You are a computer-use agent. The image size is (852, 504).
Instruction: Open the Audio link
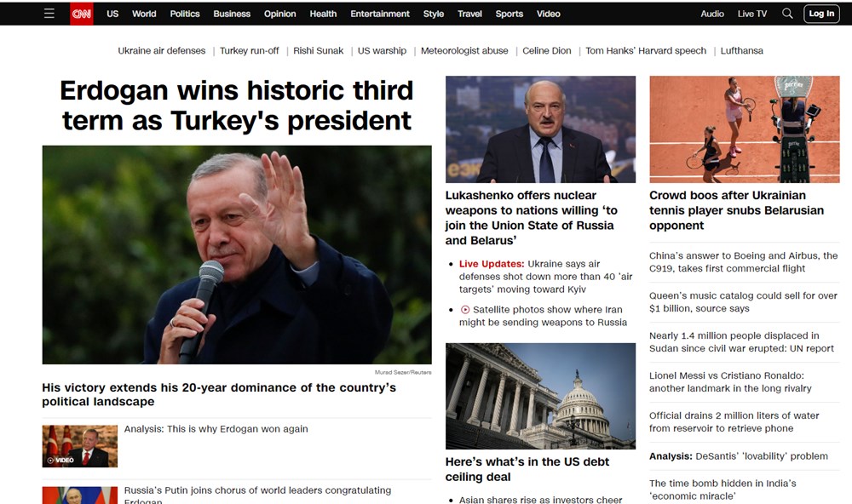711,14
